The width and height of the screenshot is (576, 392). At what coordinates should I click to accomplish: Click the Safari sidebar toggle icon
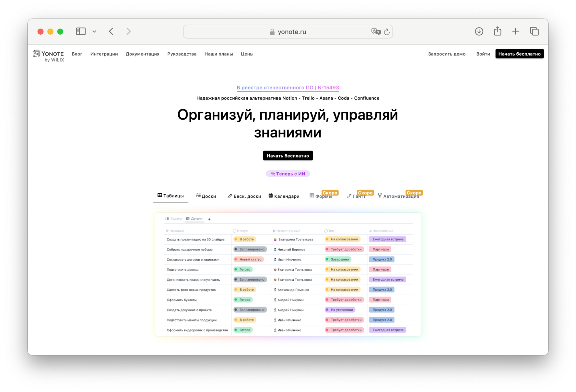click(x=81, y=31)
